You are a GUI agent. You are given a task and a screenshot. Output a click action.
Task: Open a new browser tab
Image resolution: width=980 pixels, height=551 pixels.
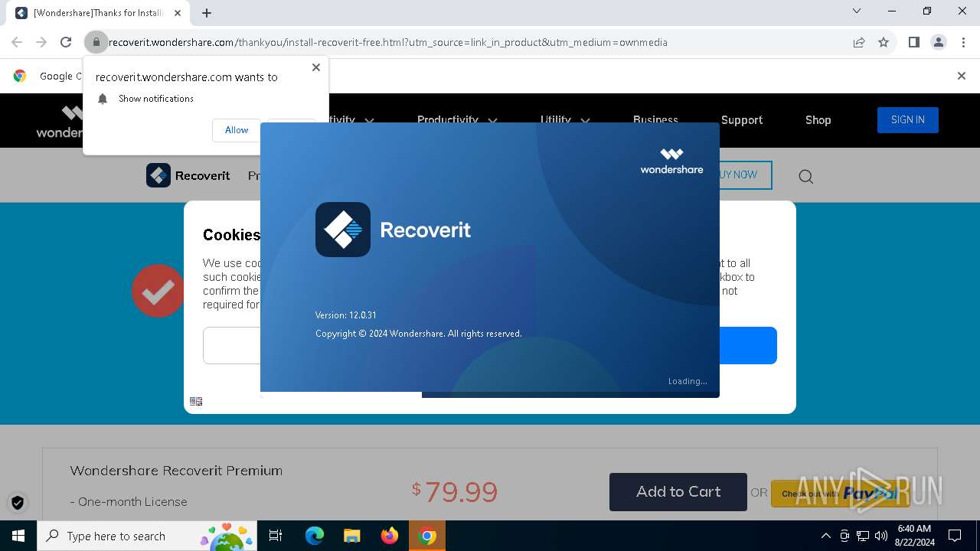[207, 12]
